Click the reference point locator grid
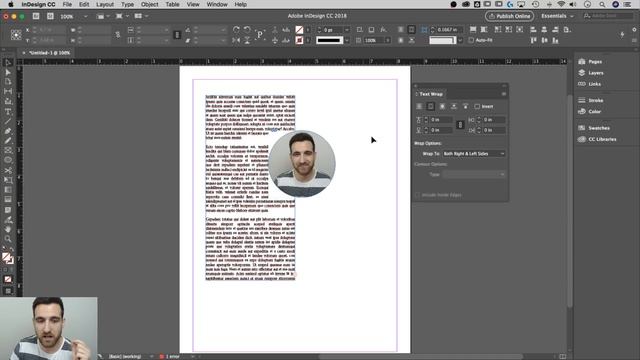 coord(16,35)
